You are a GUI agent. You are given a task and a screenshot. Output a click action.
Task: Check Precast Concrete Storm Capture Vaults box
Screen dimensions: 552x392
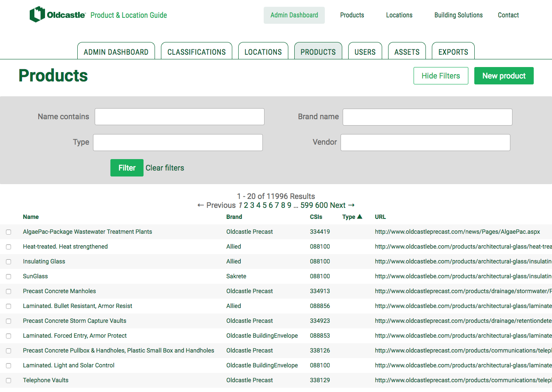tap(8, 321)
